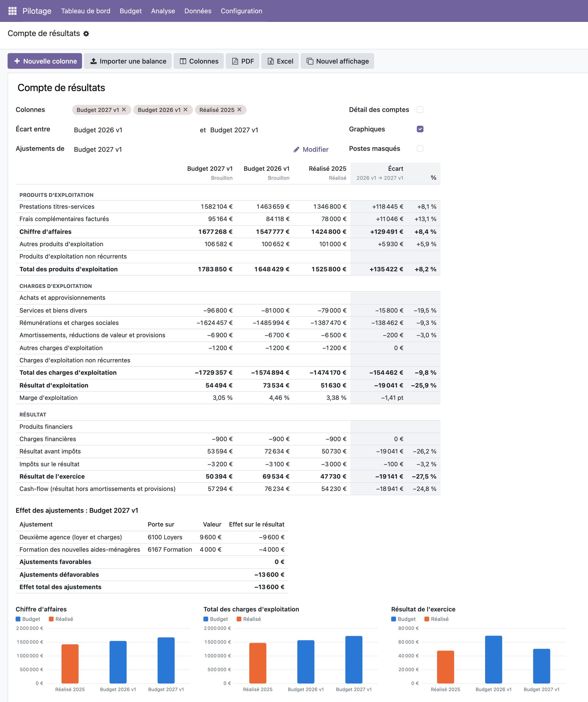Click the Deuxième agence (loyer et charges) adjustment
This screenshot has width=588, height=702.
[71, 537]
